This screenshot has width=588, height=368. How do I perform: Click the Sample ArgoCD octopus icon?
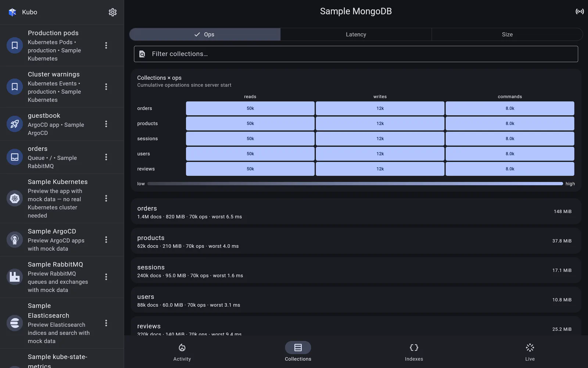15,240
